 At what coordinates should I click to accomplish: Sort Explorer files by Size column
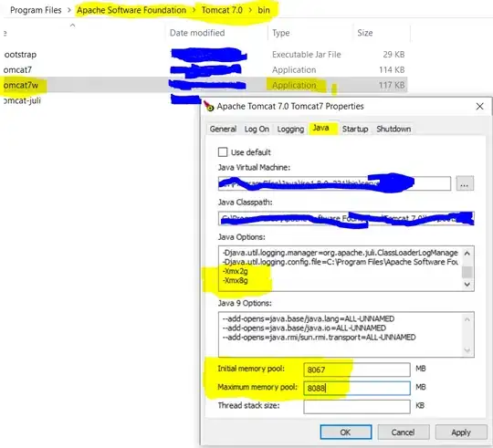click(x=365, y=33)
